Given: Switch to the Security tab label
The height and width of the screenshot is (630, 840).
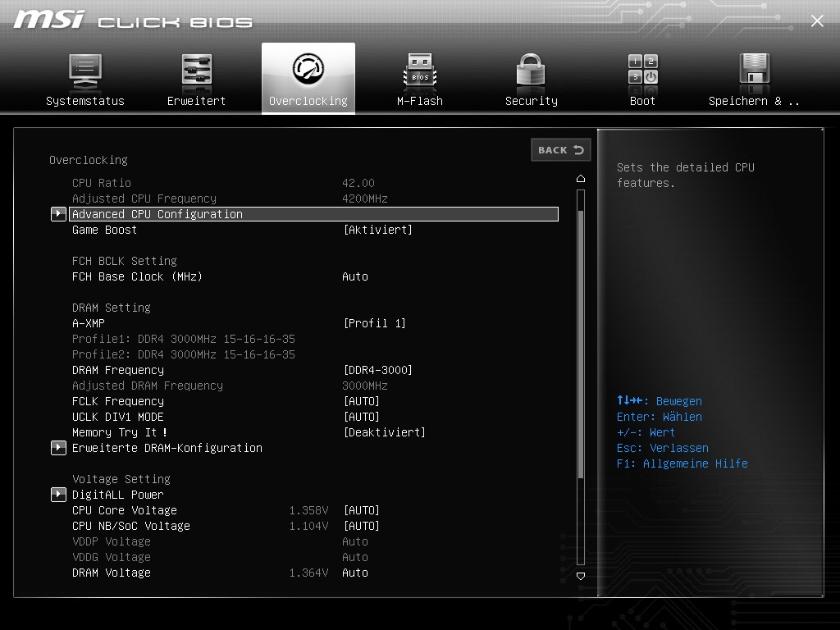Looking at the screenshot, I should [x=532, y=101].
